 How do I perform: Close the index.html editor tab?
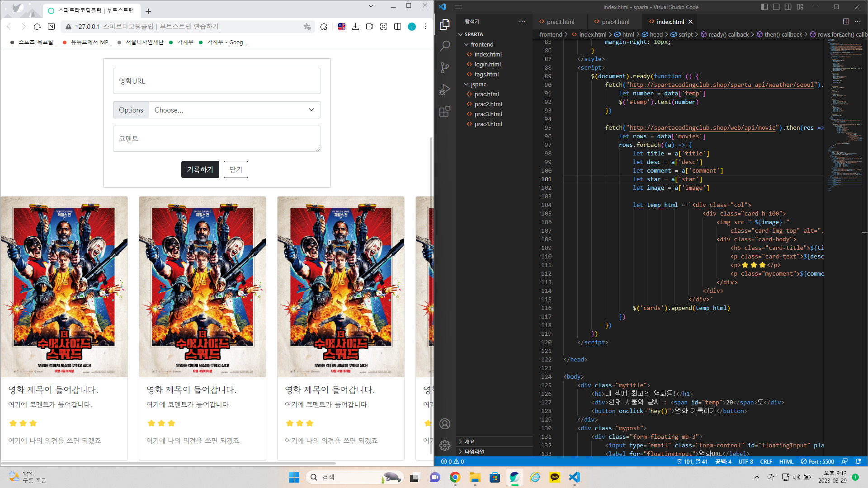[x=690, y=22]
